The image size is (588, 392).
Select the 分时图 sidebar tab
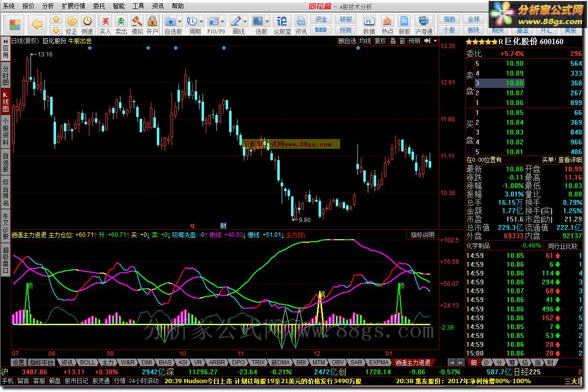click(5, 75)
